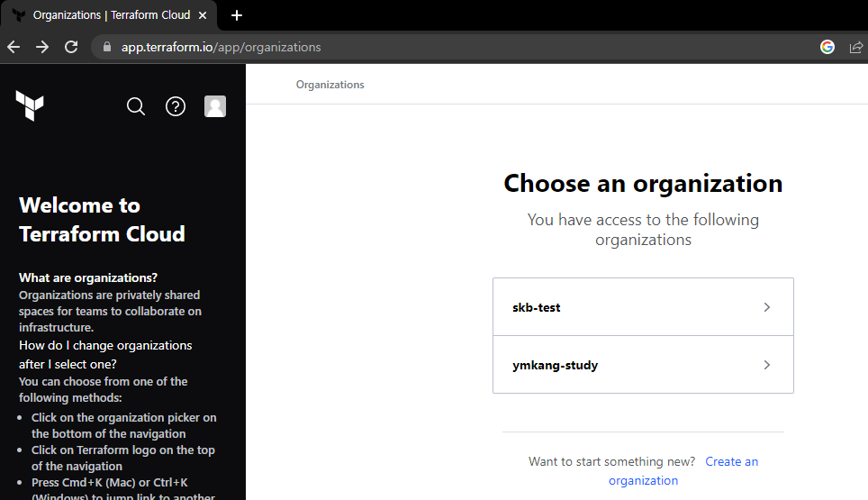Expand the skb-test chevron arrow
This screenshot has width=868, height=500.
coord(766,307)
